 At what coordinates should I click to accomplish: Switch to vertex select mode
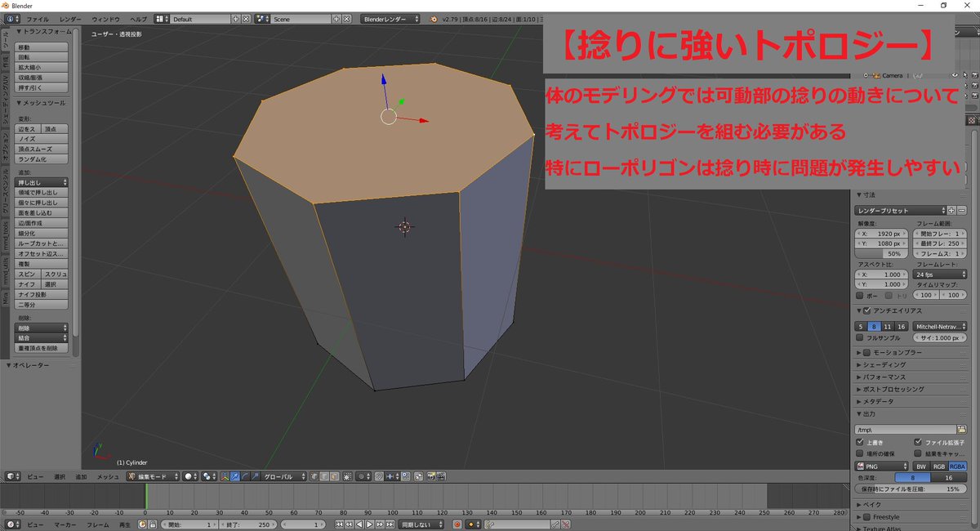point(313,476)
